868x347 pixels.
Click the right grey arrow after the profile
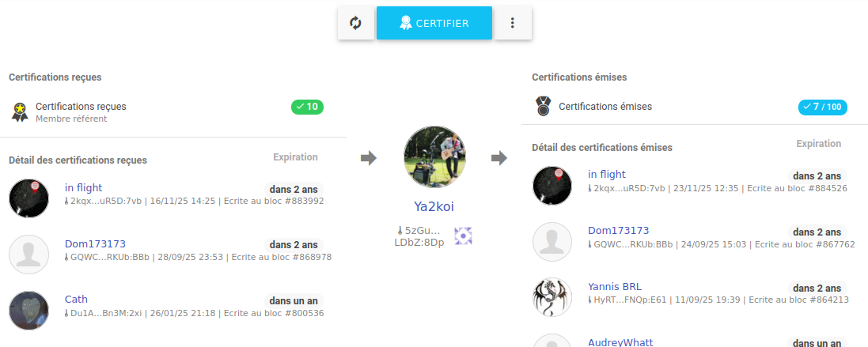[x=498, y=158]
